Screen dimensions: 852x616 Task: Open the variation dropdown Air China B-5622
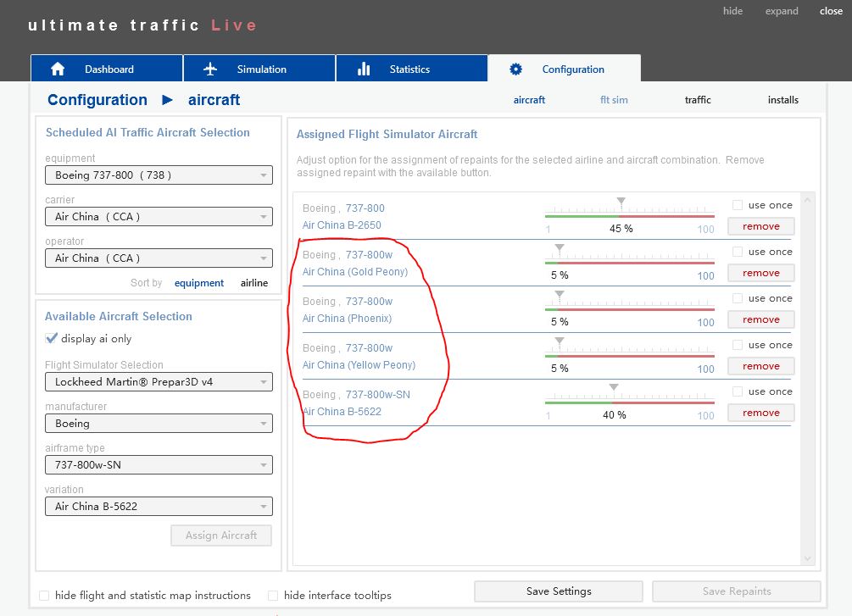(159, 506)
